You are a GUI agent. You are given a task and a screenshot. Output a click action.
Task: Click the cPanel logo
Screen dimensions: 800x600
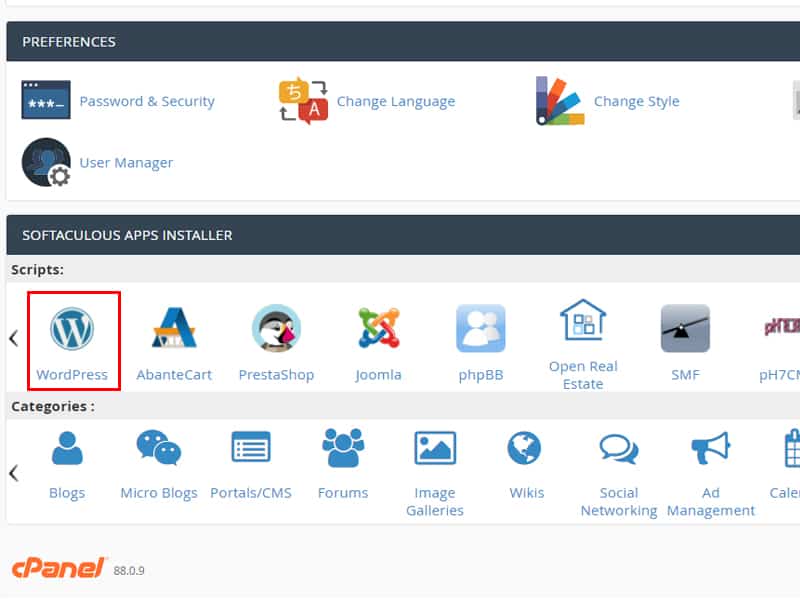[x=59, y=568]
